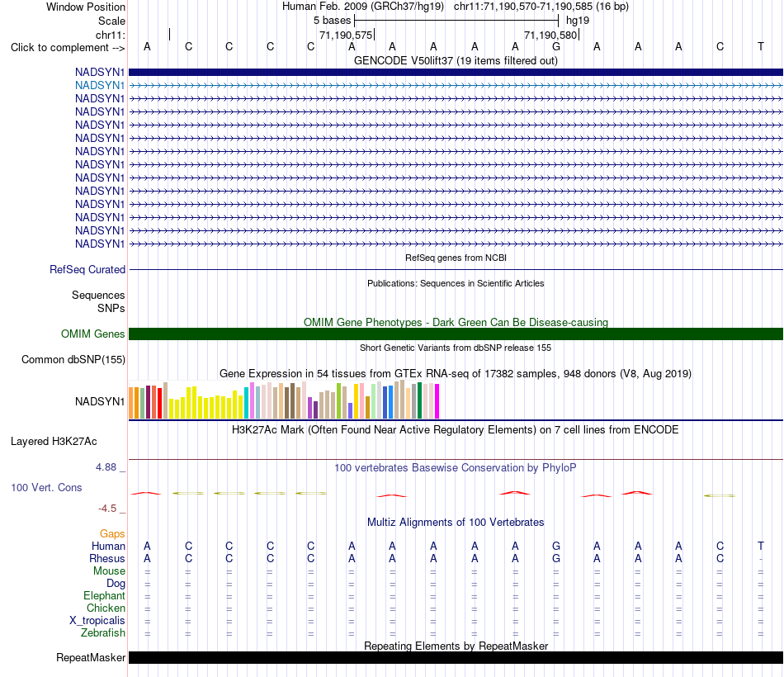This screenshot has width=784, height=677.
Task: Click the Sequences track label
Action: [x=98, y=296]
